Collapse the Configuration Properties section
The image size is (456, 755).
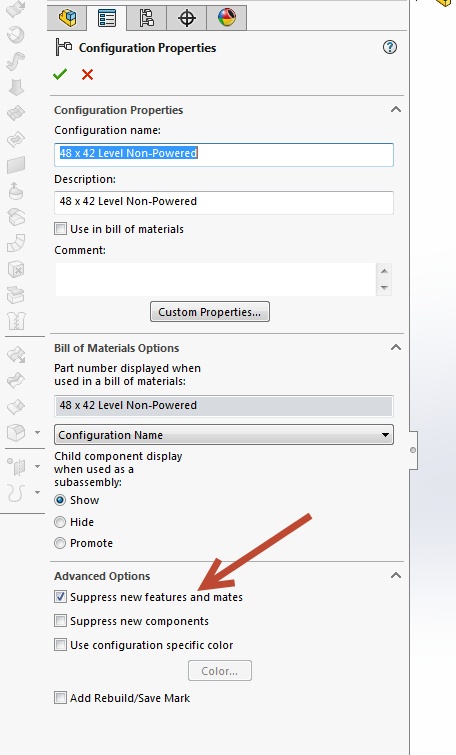396,109
